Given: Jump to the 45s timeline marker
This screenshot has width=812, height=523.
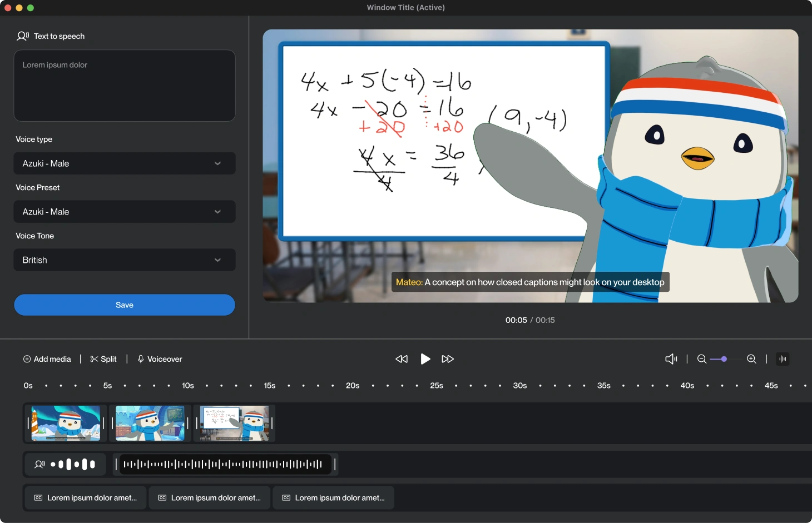Looking at the screenshot, I should [771, 386].
